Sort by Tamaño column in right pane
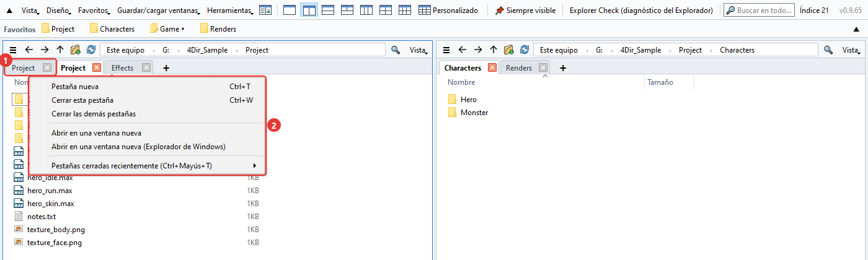Viewport: 868px width, 260px height. pos(660,82)
